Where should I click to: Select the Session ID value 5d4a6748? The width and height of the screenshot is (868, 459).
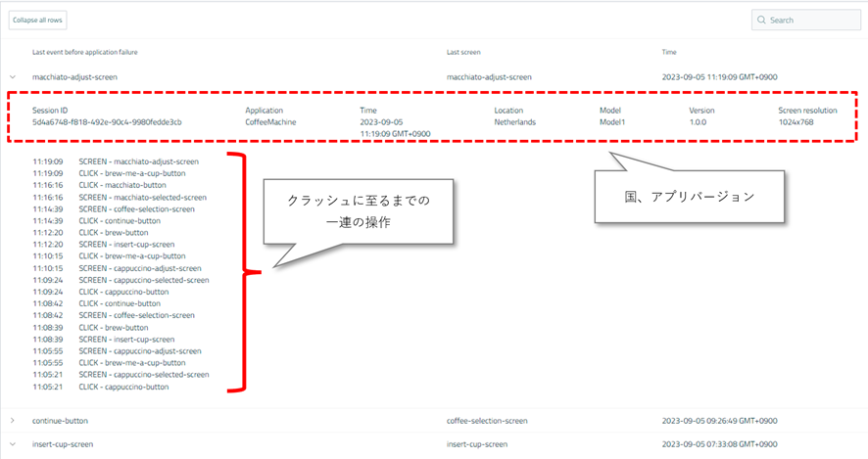pos(107,122)
